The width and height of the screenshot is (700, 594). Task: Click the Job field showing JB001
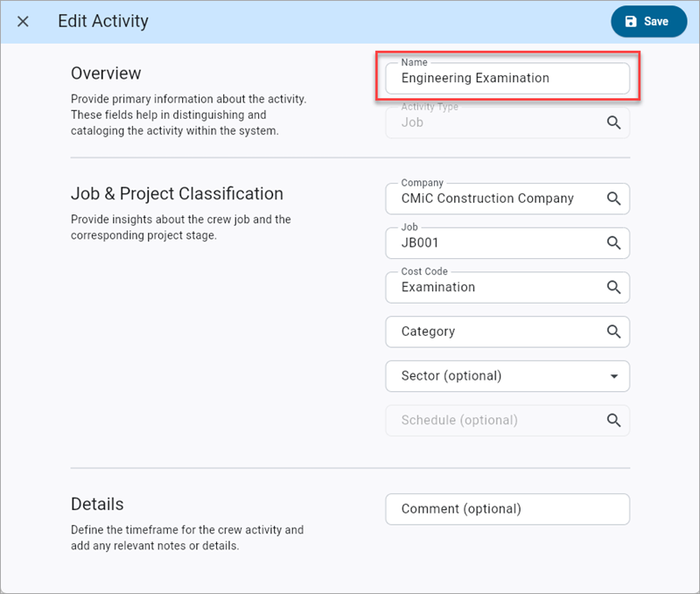[490, 242]
